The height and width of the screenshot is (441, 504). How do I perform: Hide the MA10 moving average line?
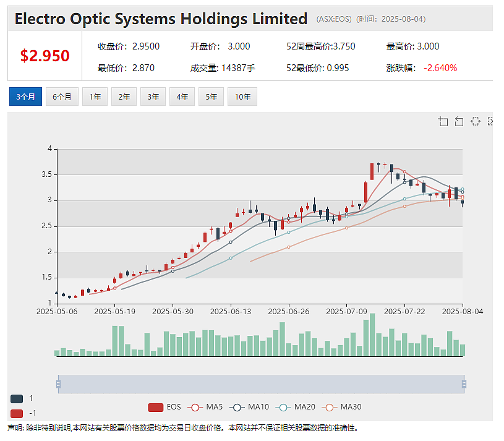click(x=249, y=407)
